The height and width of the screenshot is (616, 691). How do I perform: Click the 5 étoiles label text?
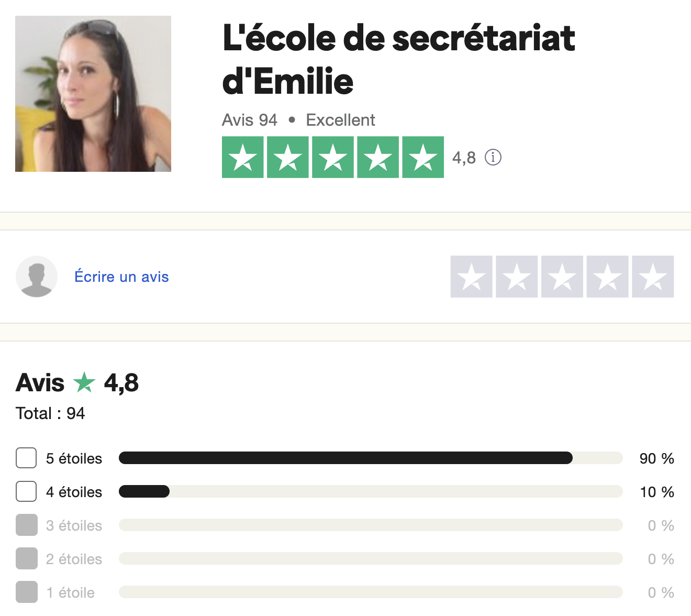click(x=74, y=459)
